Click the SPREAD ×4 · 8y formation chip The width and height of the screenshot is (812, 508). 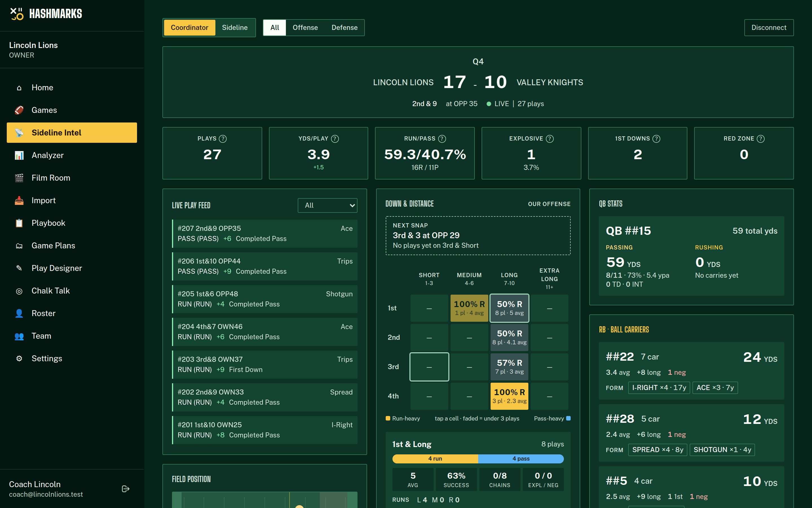(658, 450)
